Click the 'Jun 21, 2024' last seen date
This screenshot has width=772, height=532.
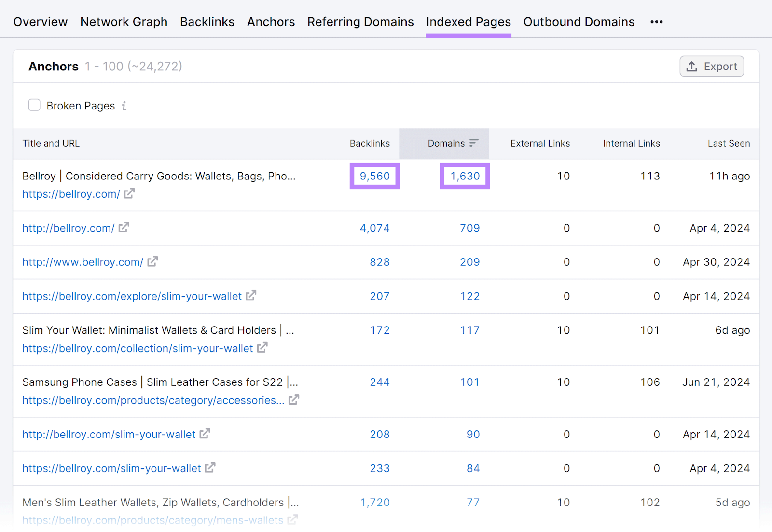tap(716, 382)
